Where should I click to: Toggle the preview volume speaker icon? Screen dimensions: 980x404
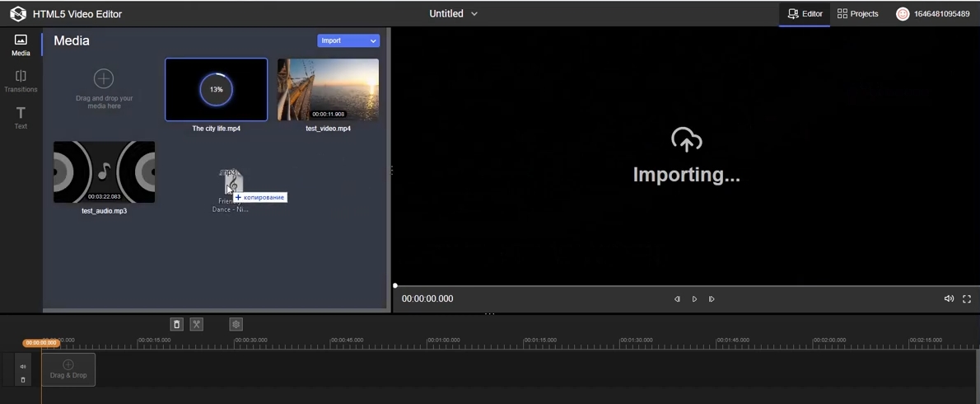click(949, 299)
